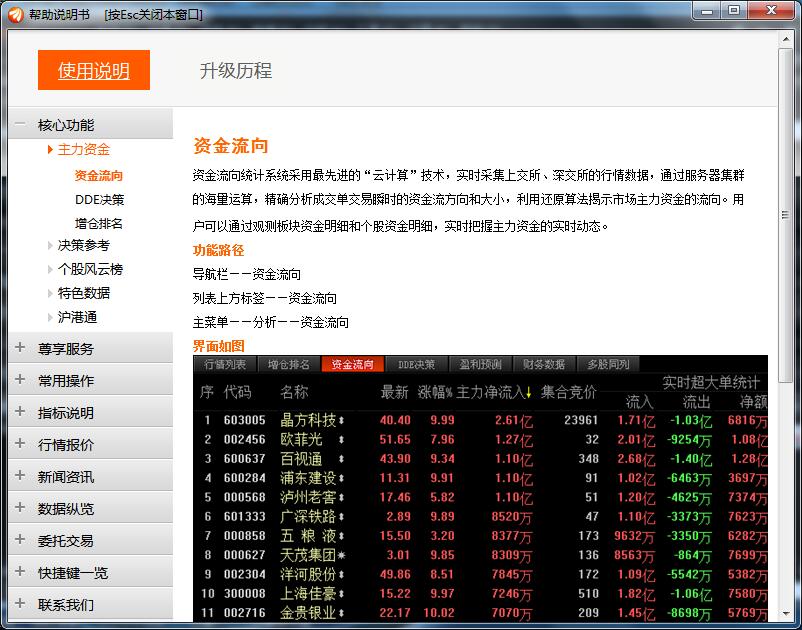Click the 实时超大单统计 header
Image resolution: width=802 pixels, height=630 pixels.
711,382
